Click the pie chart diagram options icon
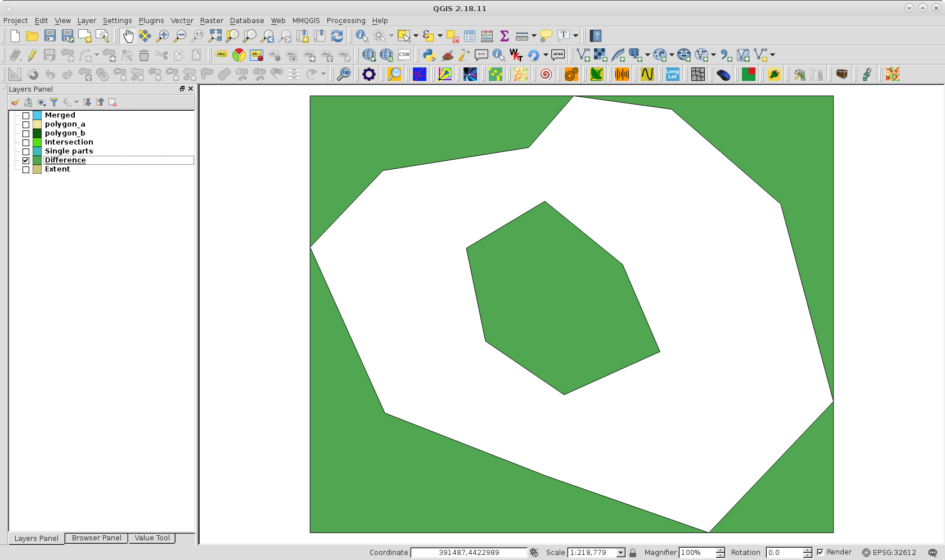The height and width of the screenshot is (560, 945). 239,55
